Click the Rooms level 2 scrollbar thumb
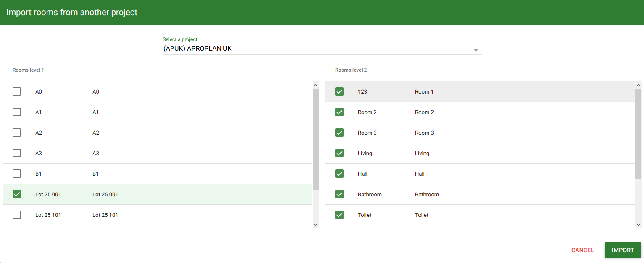 (x=639, y=134)
